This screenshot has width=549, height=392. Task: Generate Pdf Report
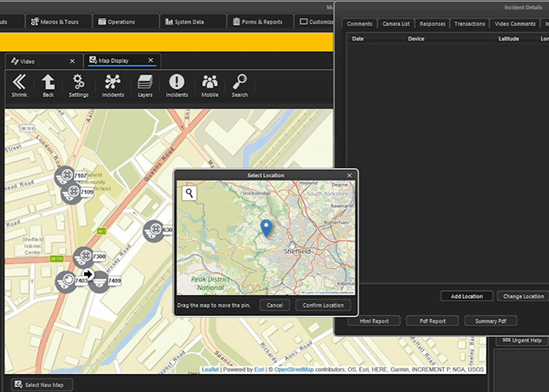click(x=432, y=321)
